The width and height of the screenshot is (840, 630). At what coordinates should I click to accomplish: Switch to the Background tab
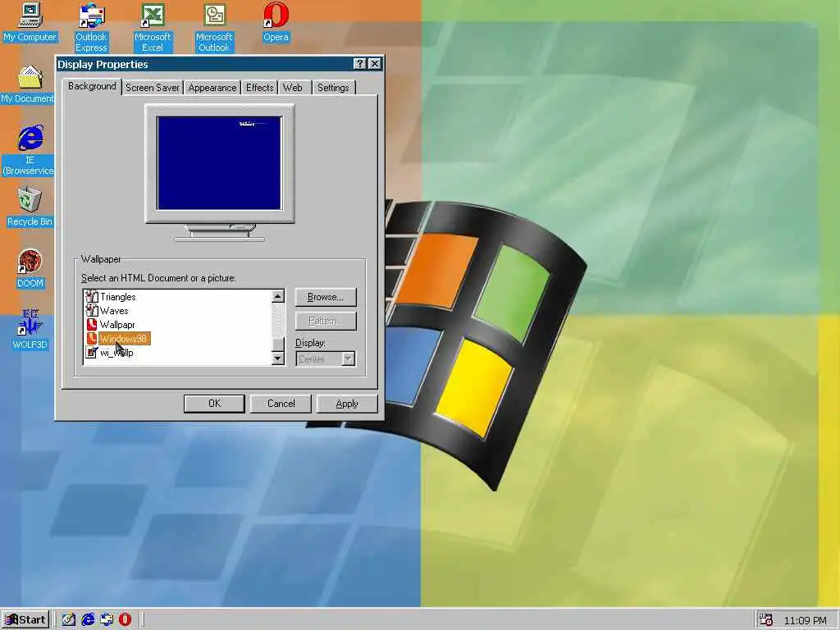pos(92,86)
